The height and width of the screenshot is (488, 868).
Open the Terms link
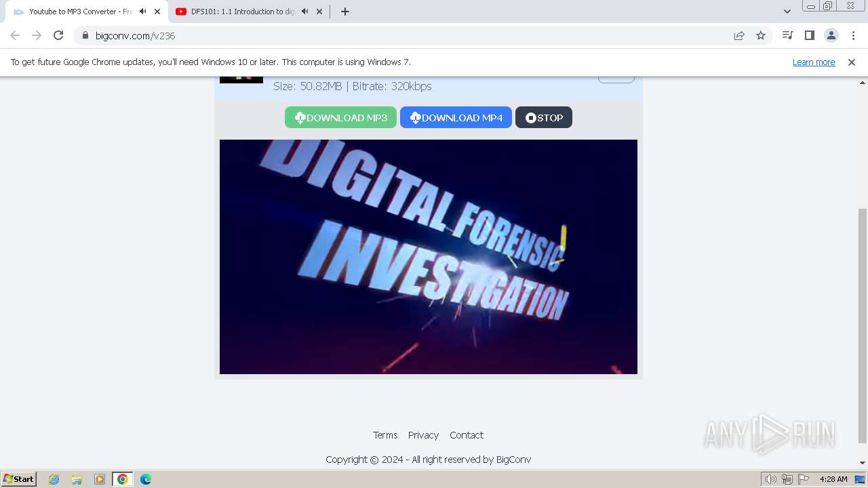385,435
